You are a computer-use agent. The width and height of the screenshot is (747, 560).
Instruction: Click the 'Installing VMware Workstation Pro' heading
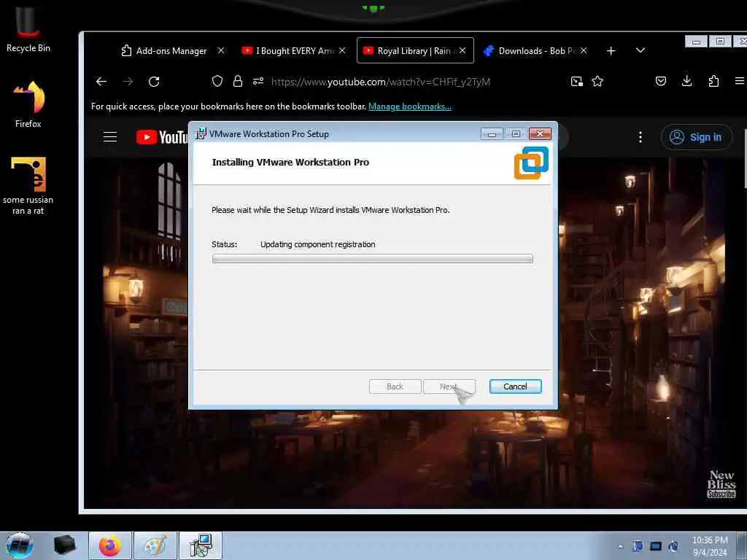coord(290,163)
